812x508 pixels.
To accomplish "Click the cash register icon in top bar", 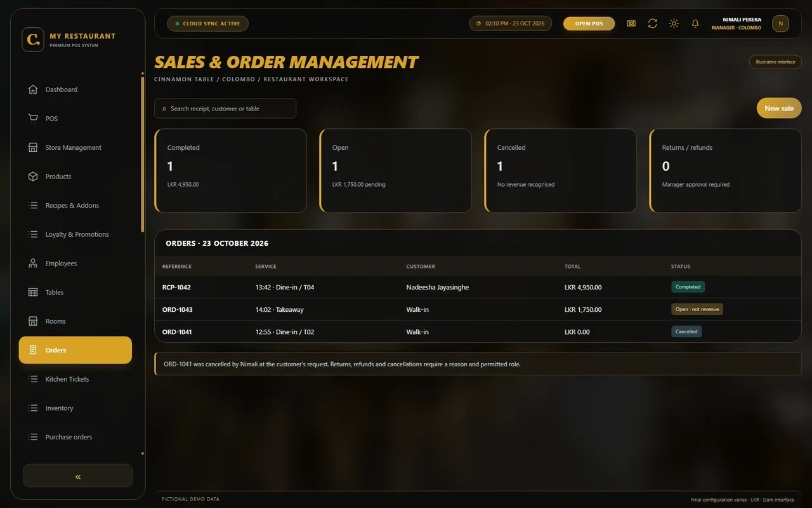I will tap(631, 23).
